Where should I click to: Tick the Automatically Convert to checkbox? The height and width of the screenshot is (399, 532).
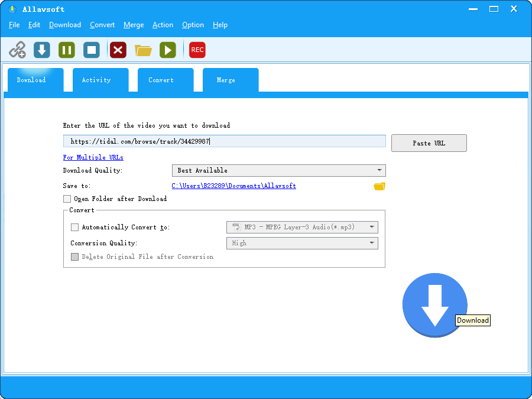click(74, 228)
